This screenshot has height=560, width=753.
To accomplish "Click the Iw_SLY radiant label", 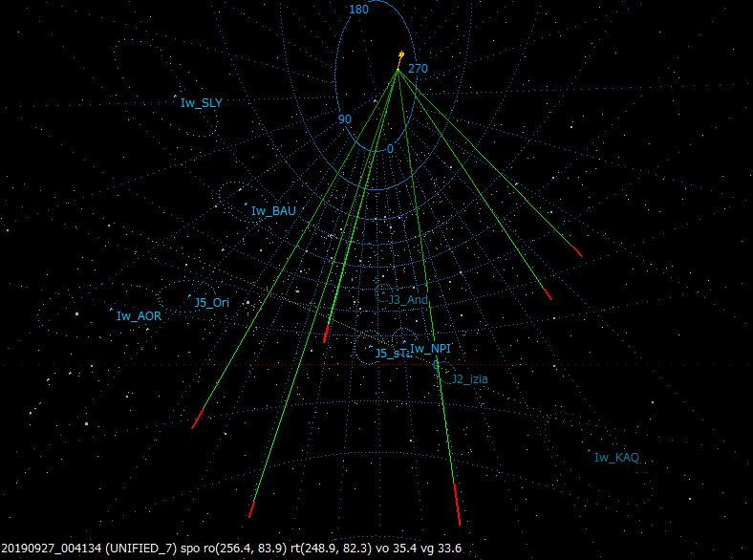I will tap(202, 103).
